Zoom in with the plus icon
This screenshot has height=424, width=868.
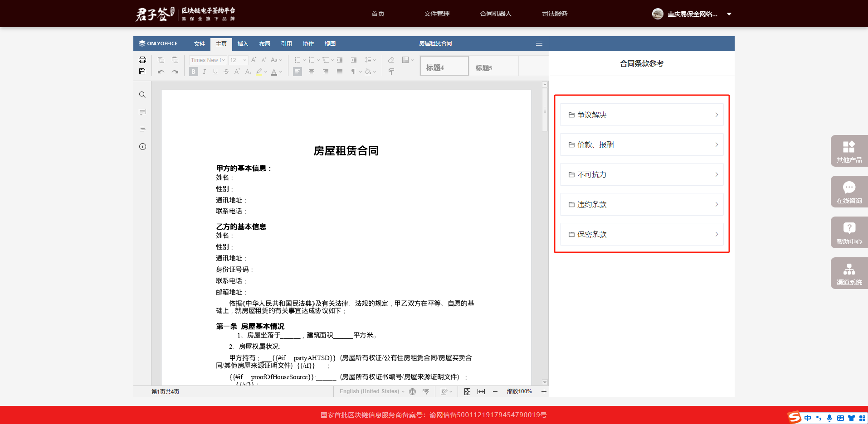[x=544, y=391]
